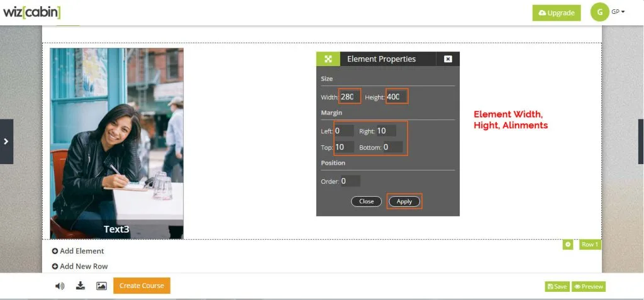
Task: Open the Row 1 settings gear icon
Action: coord(568,245)
